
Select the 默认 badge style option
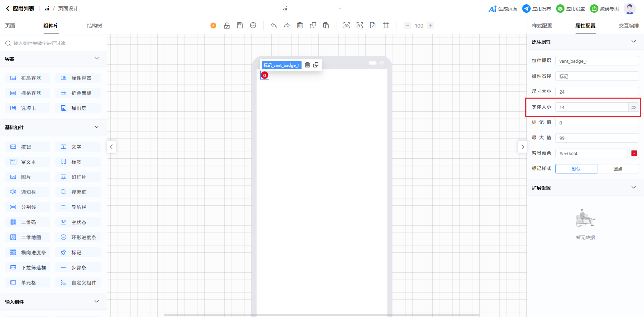(576, 169)
